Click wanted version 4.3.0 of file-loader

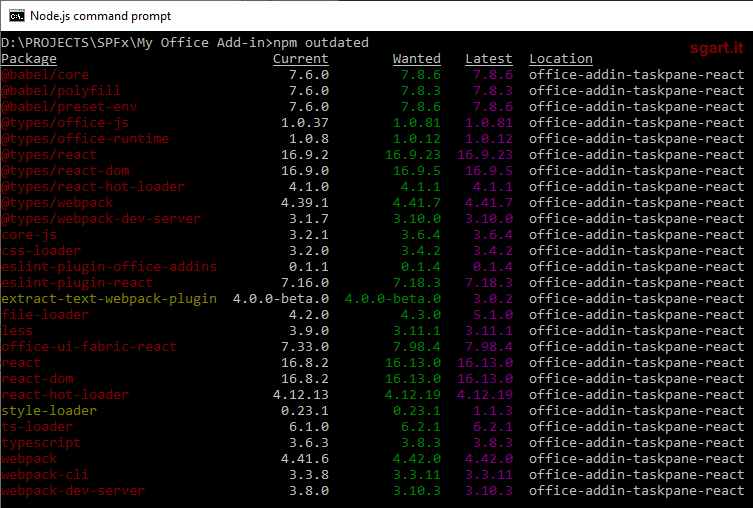(x=421, y=315)
